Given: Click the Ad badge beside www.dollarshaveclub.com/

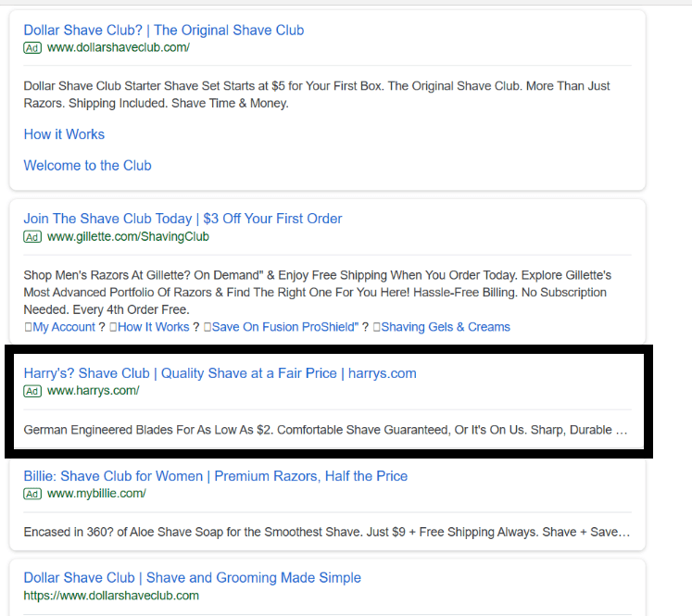Looking at the screenshot, I should (x=32, y=47).
